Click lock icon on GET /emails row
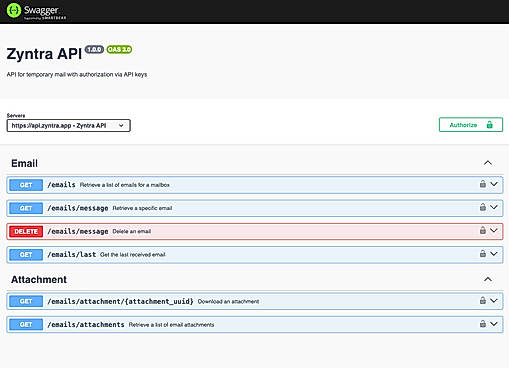Screen dimensions: 509x368 tap(482, 184)
